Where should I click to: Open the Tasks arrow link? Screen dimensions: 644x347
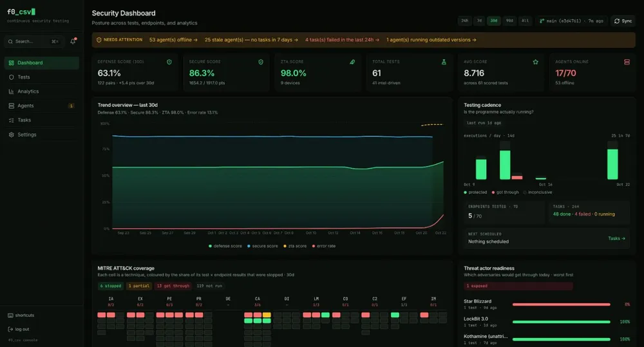tap(616, 238)
